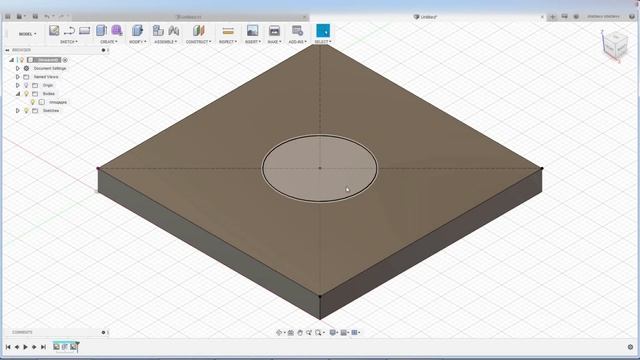This screenshot has width=640, height=360.
Task: Open the Select menu label
Action: coord(323,42)
